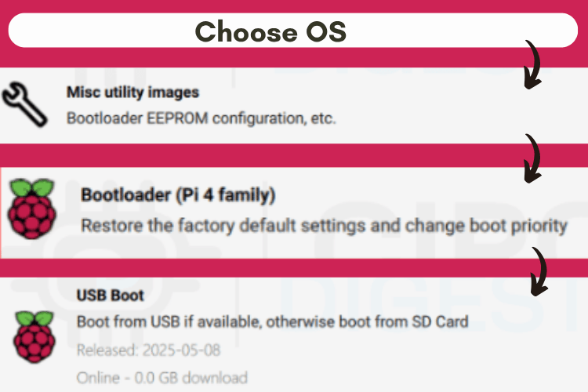Click the curved arrow next to Misc utility images
588x392 pixels.
534,64
